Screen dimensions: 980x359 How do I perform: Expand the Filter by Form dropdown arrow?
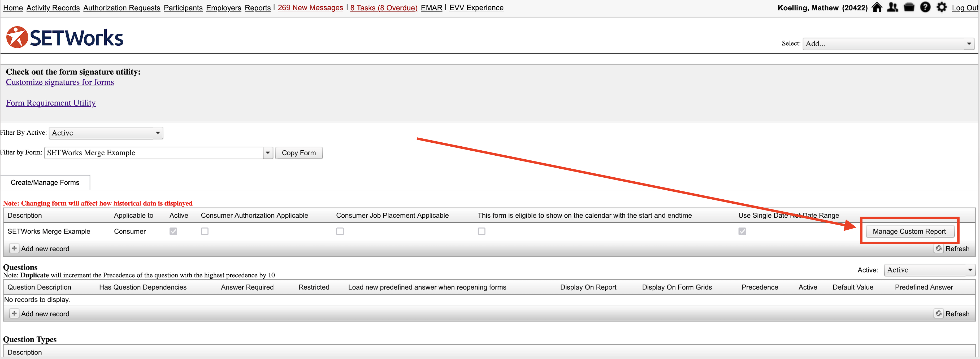click(x=268, y=153)
